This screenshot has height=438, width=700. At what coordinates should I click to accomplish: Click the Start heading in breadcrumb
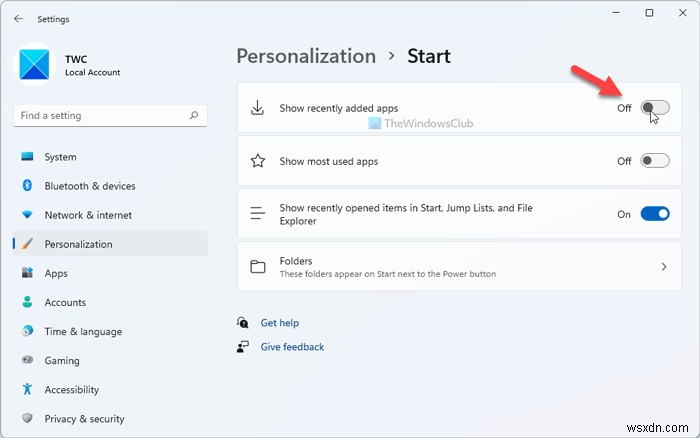tap(429, 56)
